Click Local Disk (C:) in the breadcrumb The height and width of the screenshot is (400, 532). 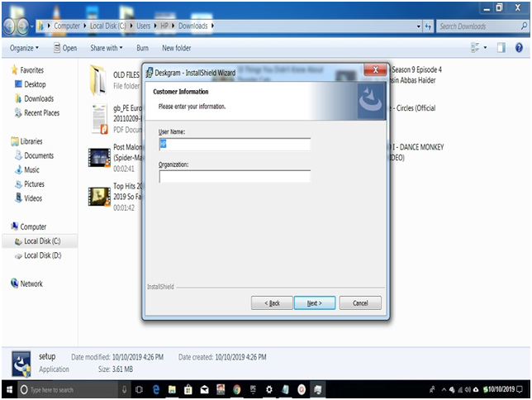click(108, 26)
